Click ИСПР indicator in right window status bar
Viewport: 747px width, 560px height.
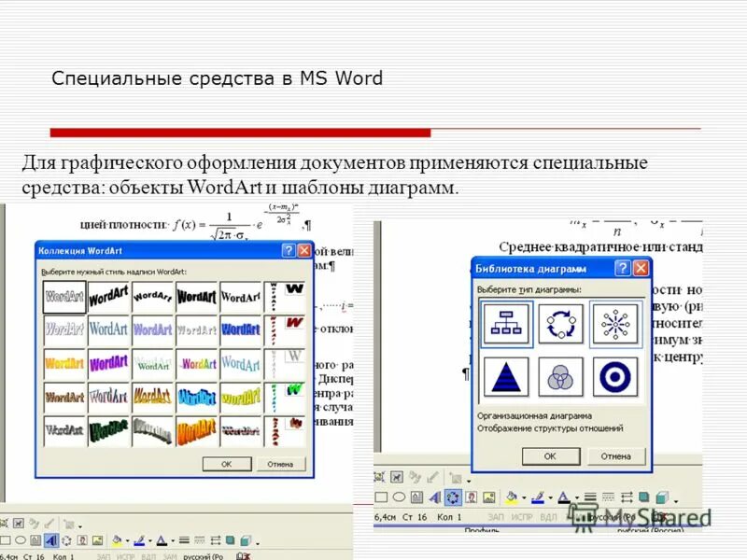click(522, 517)
